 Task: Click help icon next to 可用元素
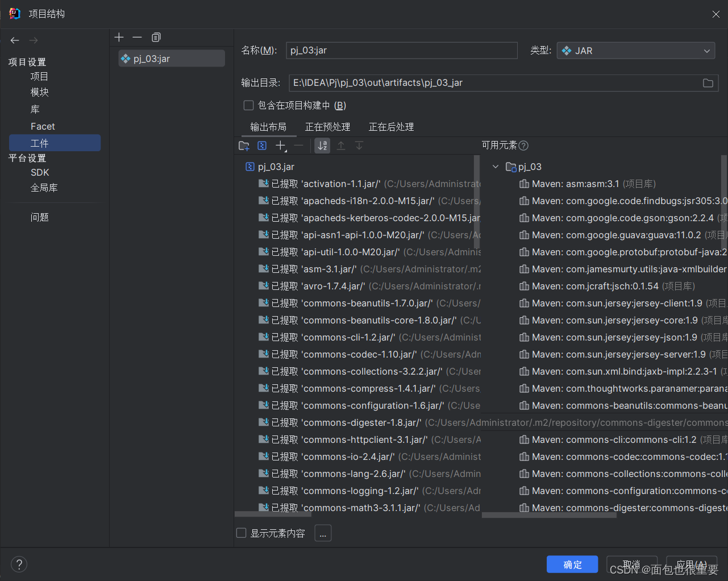524,146
